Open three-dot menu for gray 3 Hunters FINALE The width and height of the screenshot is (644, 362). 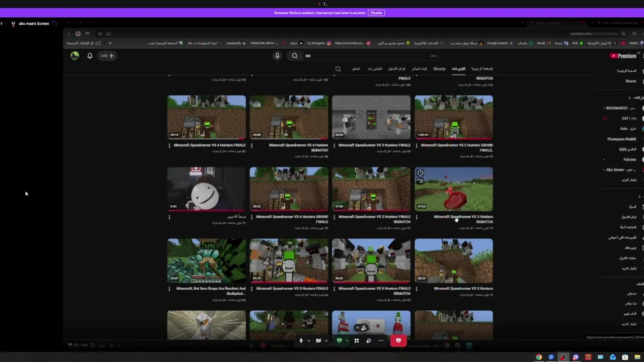[334, 145]
